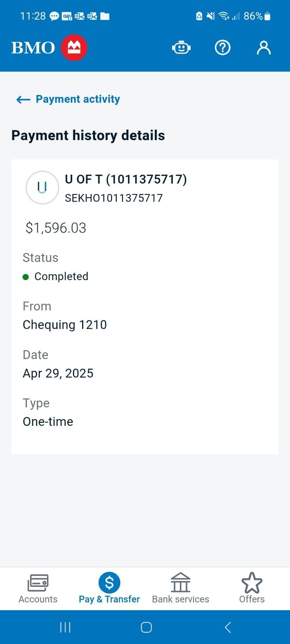
Task: Tap the U OF T payee name
Action: pyautogui.click(x=126, y=180)
